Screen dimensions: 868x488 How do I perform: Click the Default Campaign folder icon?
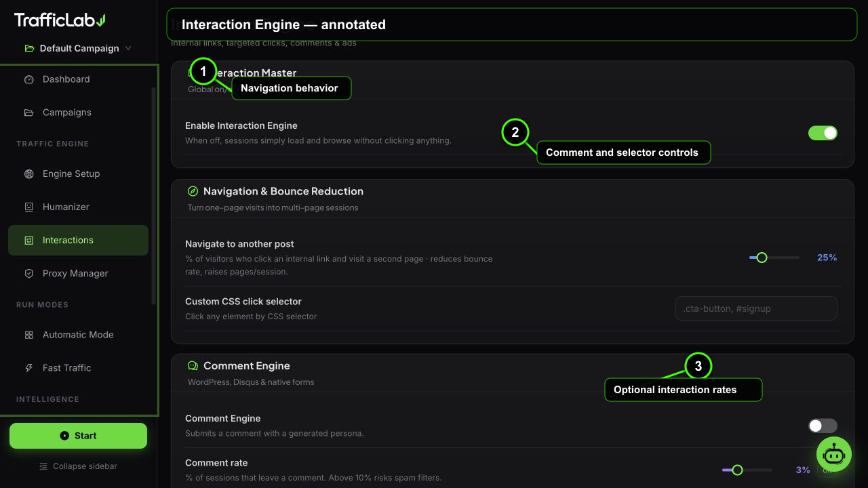(29, 48)
